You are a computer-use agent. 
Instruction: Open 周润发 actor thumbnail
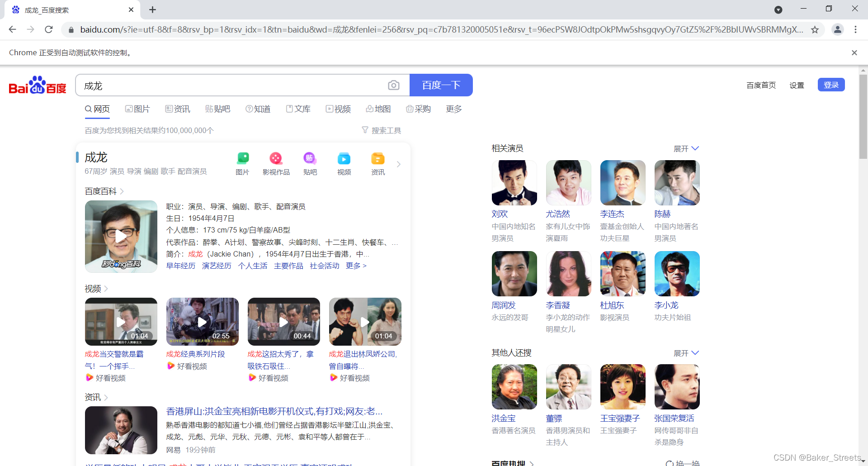point(514,274)
